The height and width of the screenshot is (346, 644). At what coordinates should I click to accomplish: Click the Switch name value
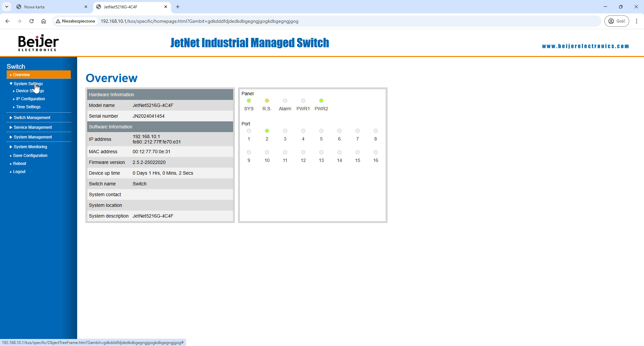tap(140, 184)
